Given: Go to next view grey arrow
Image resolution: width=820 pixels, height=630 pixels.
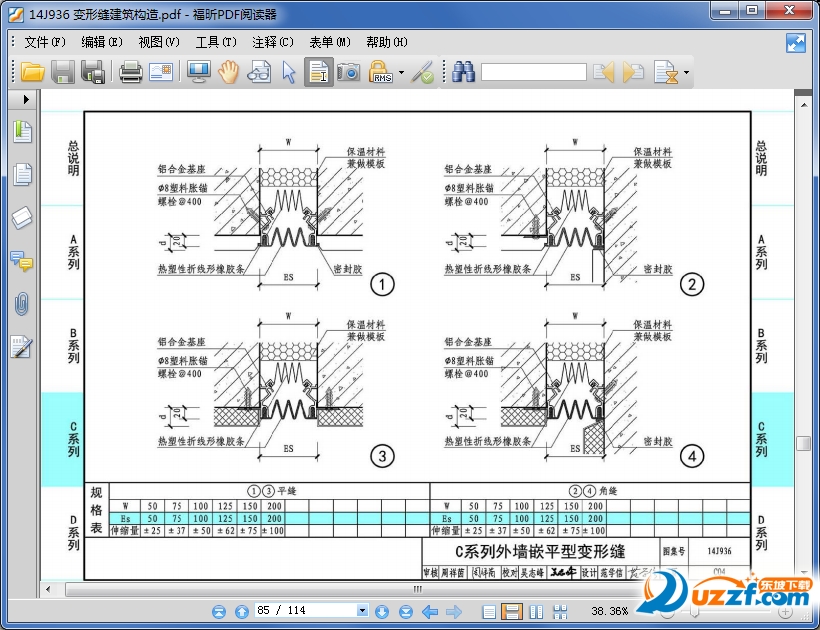Looking at the screenshot, I should tap(454, 611).
